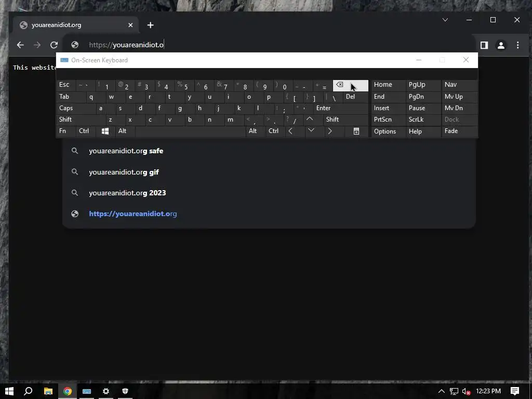Toggle the left Alt key
The width and height of the screenshot is (532, 399).
[125, 131]
